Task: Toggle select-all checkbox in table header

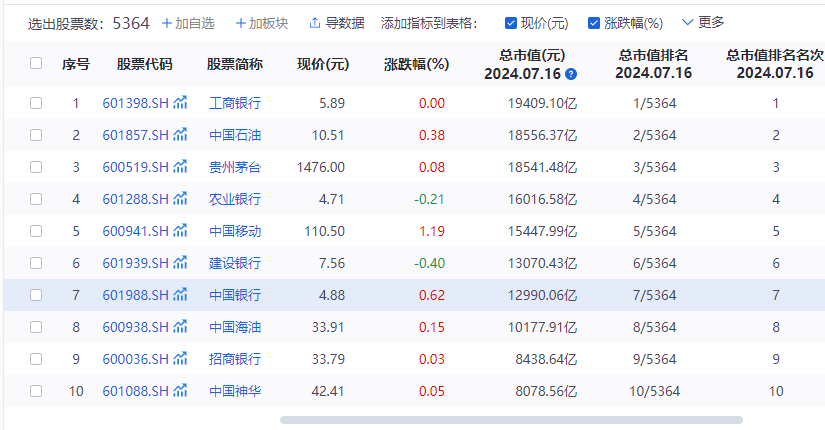Action: [36, 63]
